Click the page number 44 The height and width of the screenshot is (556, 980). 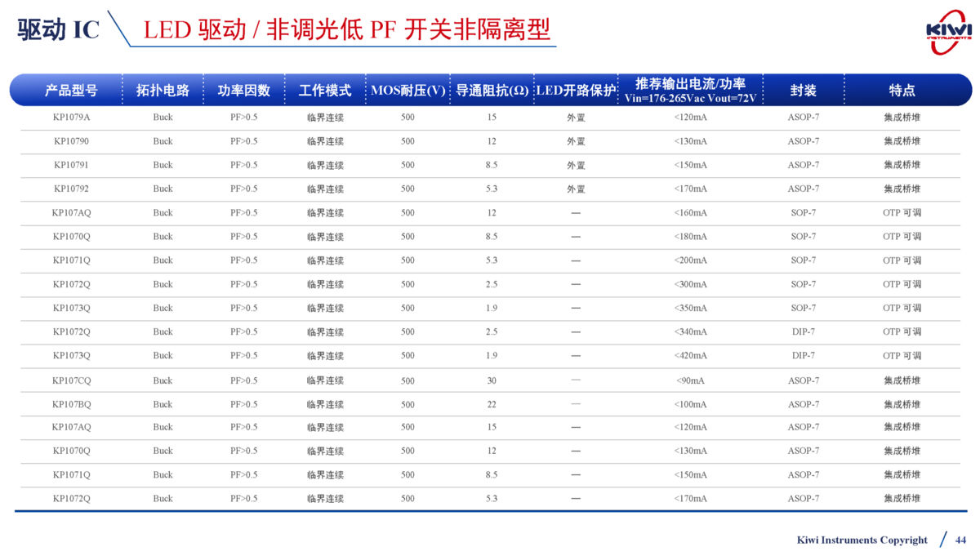tap(960, 540)
